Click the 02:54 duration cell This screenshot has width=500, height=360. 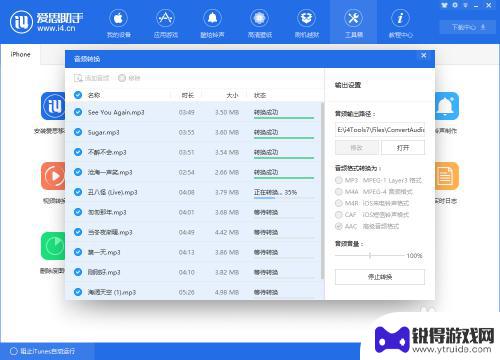(186, 172)
